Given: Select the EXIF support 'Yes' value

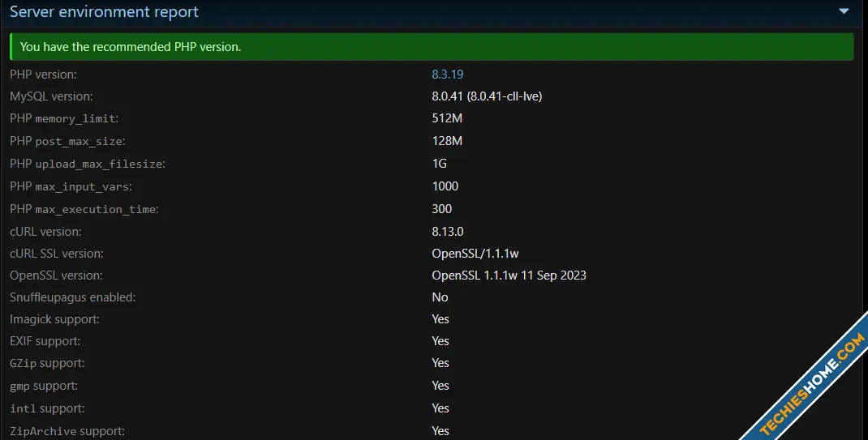Looking at the screenshot, I should pos(440,341).
